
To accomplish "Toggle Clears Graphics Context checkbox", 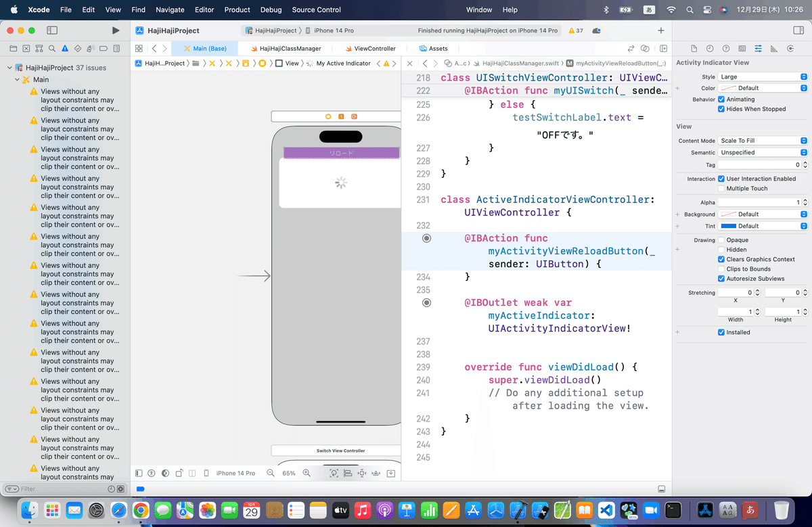I will pos(721,259).
